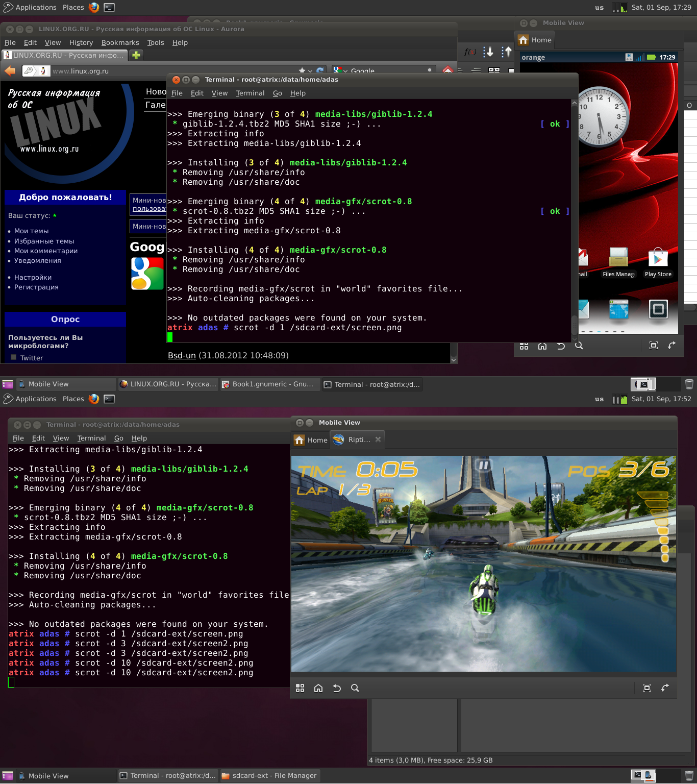Click apps grid icon under the Android home screen
This screenshot has height=784, width=697.
pos(524,346)
